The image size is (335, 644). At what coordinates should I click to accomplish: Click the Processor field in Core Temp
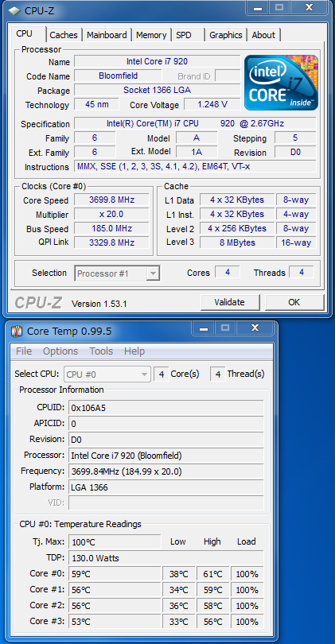point(166,456)
